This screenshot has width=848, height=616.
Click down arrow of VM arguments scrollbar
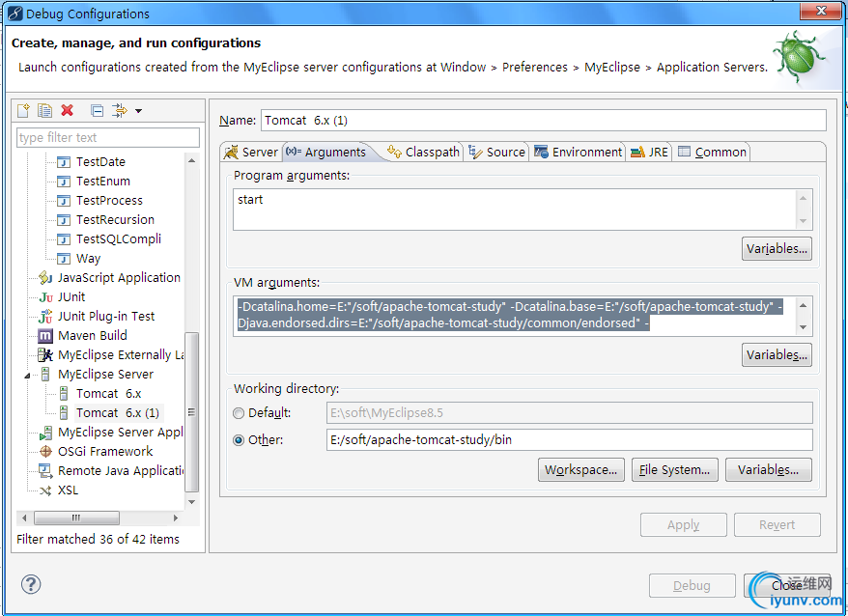point(804,326)
